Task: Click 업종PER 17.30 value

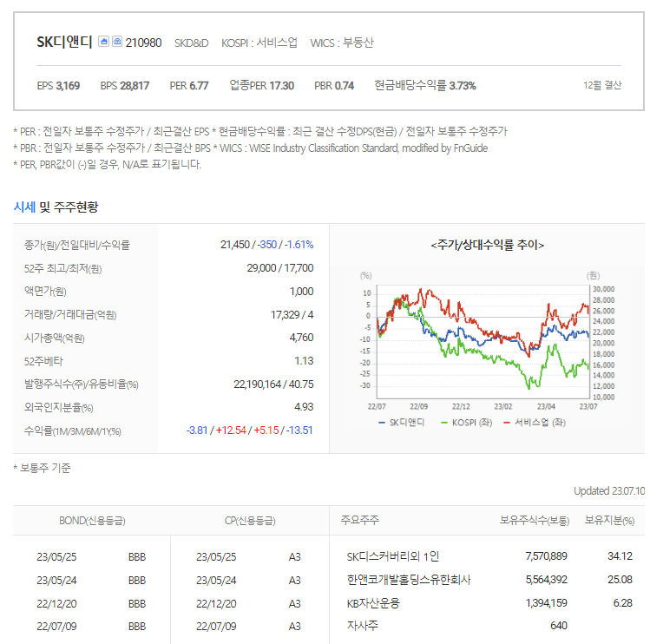Action: (x=261, y=86)
